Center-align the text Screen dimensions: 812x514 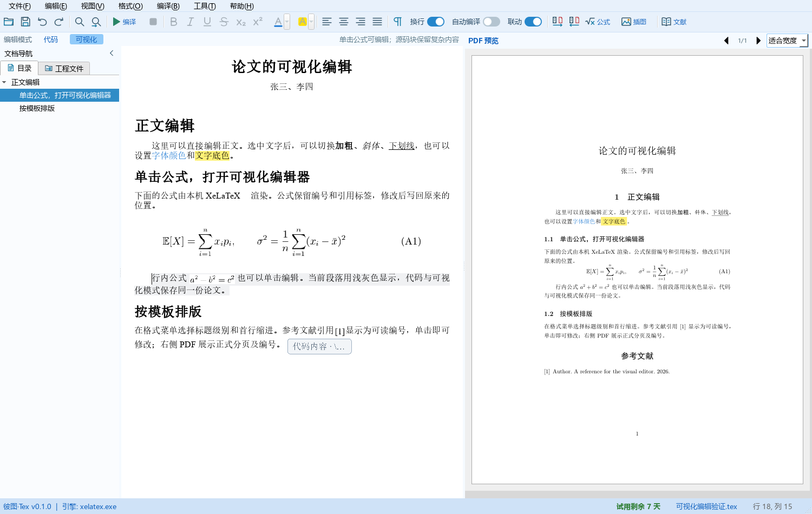[344, 22]
